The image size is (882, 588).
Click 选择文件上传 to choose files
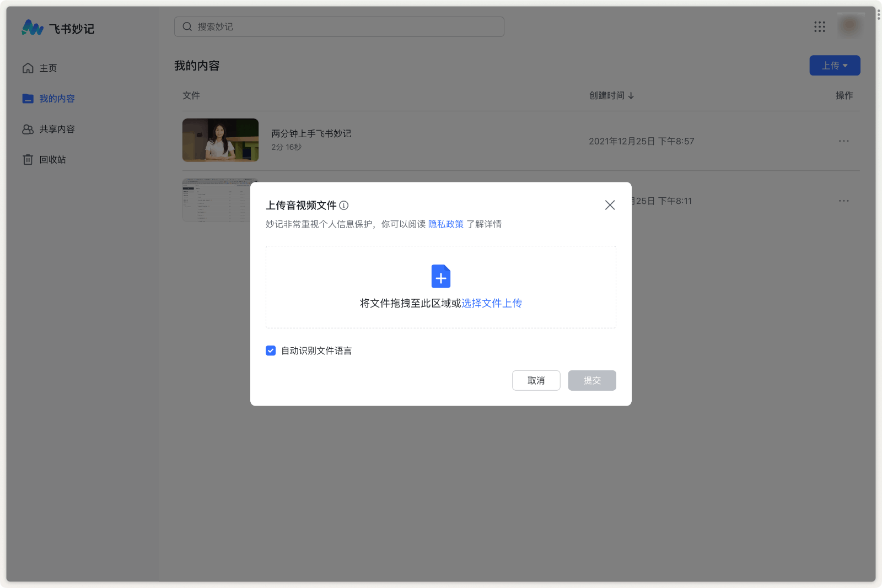[491, 303]
